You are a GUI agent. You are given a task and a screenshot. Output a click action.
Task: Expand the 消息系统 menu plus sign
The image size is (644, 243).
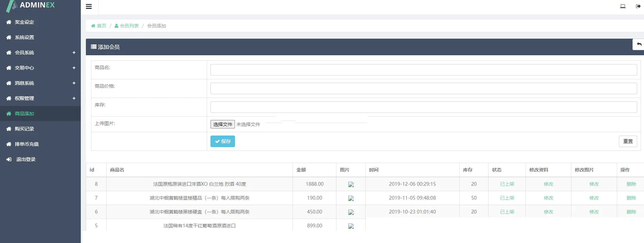(x=74, y=83)
